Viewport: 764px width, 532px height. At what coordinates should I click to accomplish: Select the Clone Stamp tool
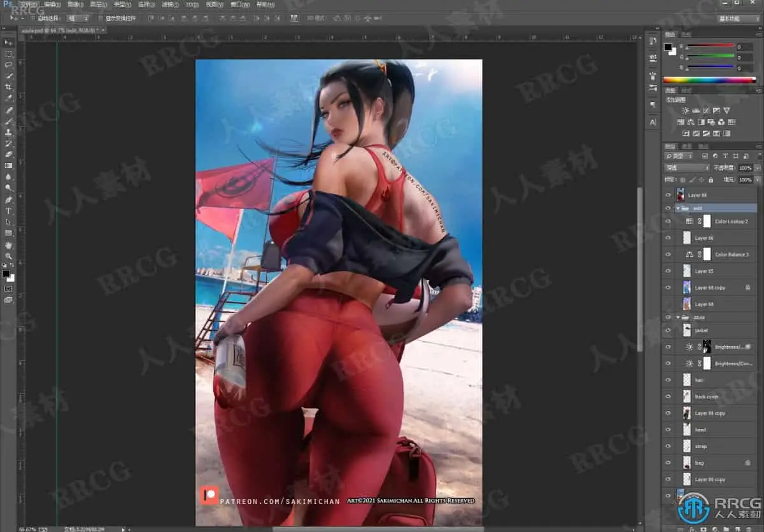[x=8, y=132]
